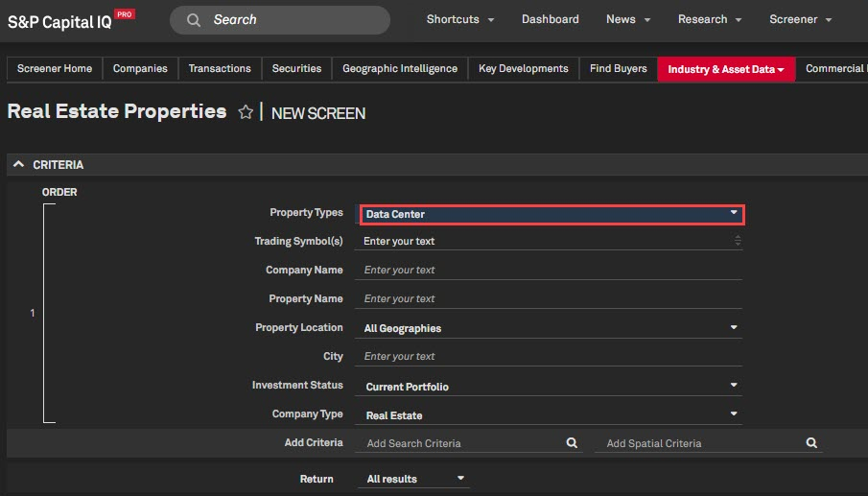Click the Trading Symbol(s) stepper arrows
Viewport: 868px width, 496px height.
pyautogui.click(x=737, y=242)
